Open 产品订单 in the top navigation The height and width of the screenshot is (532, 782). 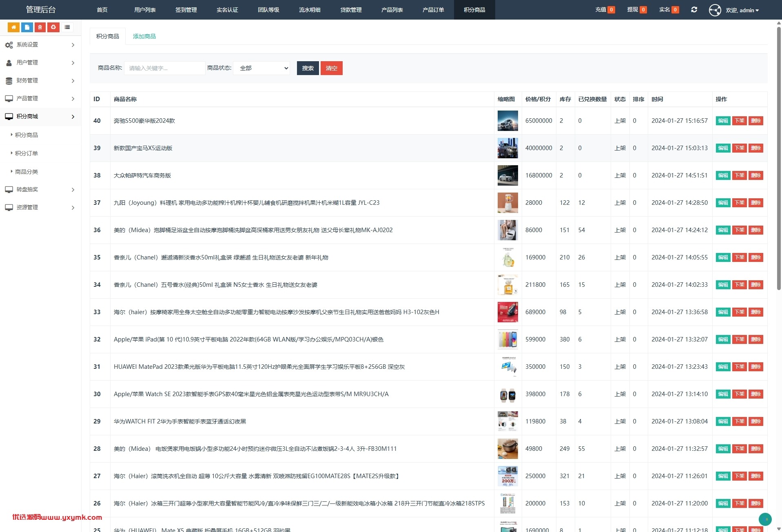point(433,10)
